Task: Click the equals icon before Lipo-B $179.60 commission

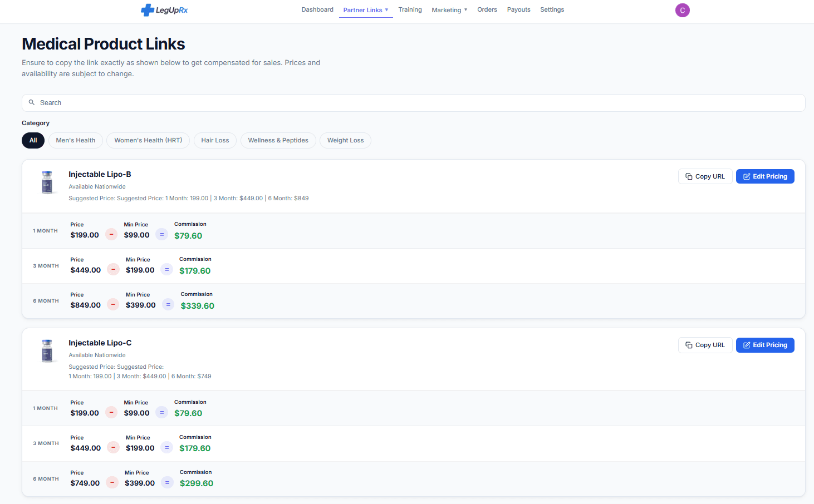Action: (x=166, y=269)
